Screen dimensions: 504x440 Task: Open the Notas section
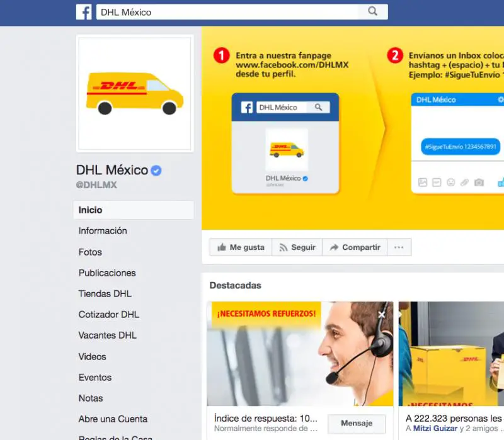(x=91, y=398)
